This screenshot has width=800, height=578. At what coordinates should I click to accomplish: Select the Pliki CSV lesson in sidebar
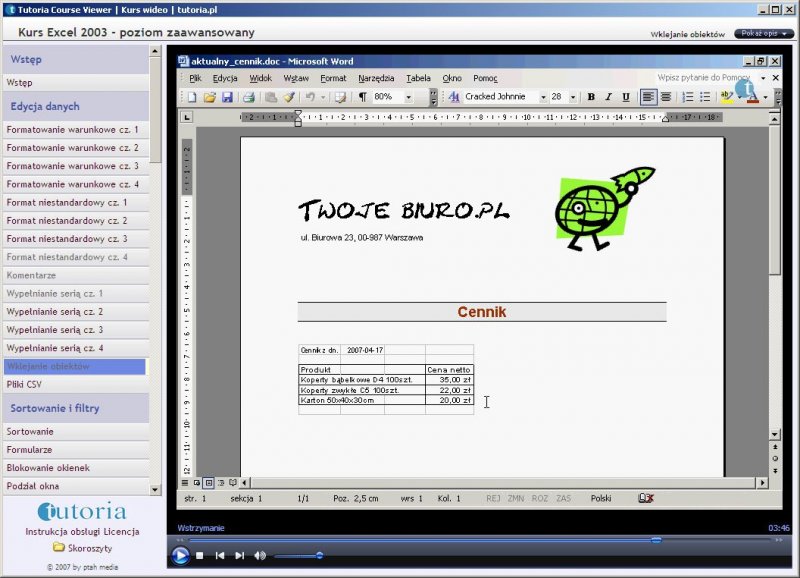click(x=24, y=384)
